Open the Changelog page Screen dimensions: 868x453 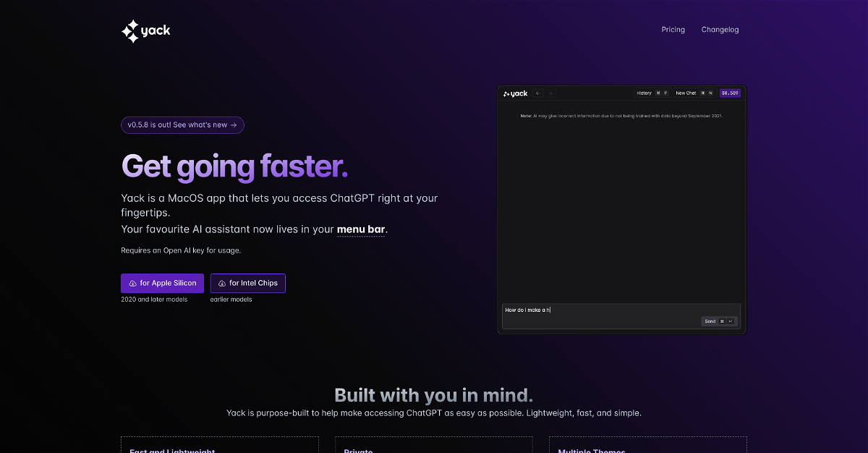720,30
